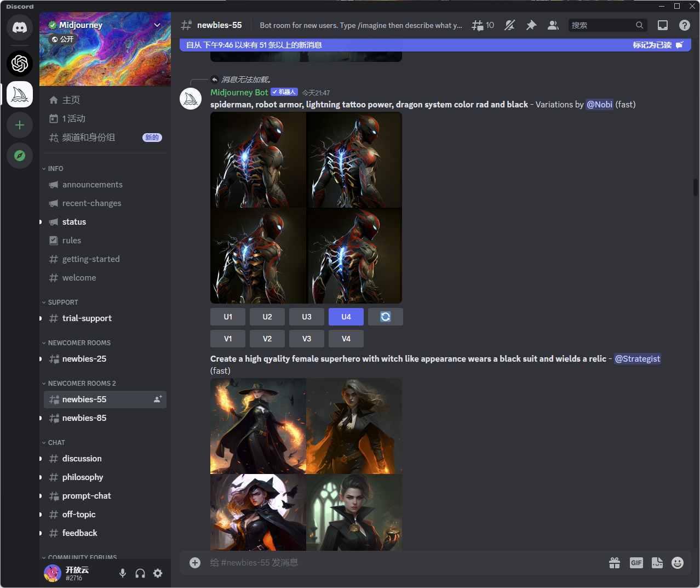Click the chat vertical scrollbar
The image size is (700, 588).
[696, 187]
